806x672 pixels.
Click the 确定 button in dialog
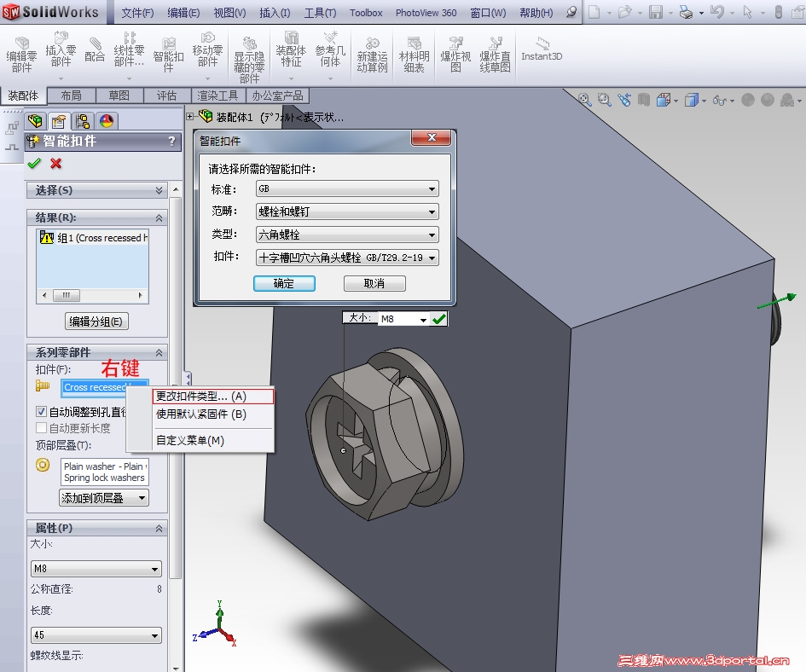(x=284, y=283)
